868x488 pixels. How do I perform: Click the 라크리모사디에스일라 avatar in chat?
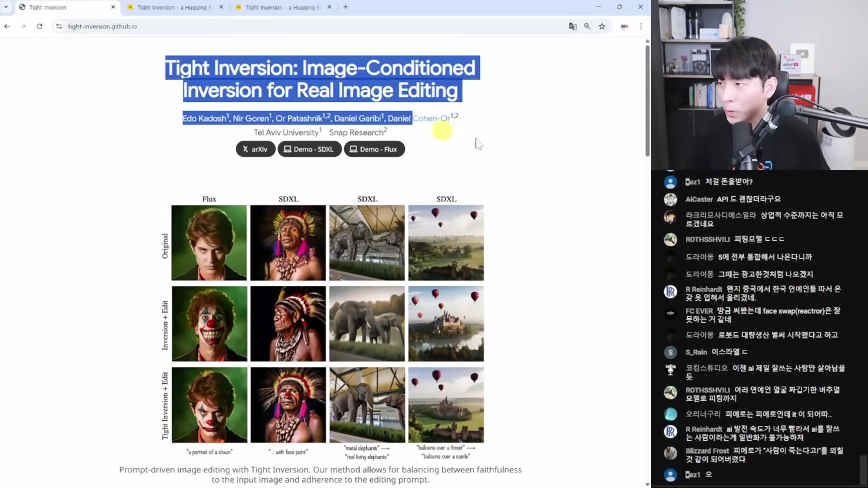tap(670, 218)
